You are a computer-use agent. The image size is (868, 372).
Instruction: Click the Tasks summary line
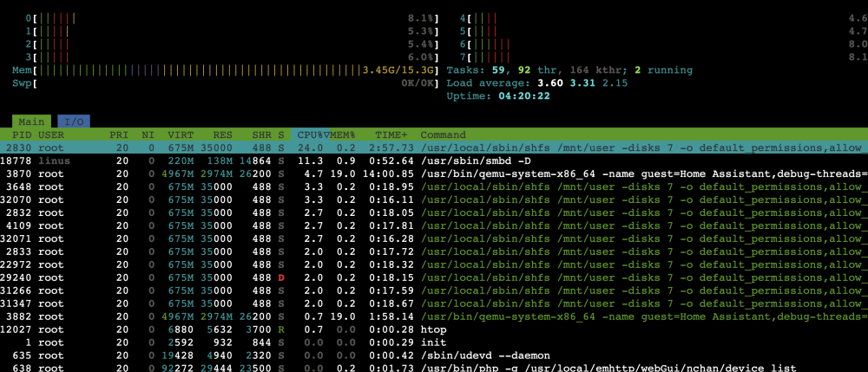pos(569,71)
